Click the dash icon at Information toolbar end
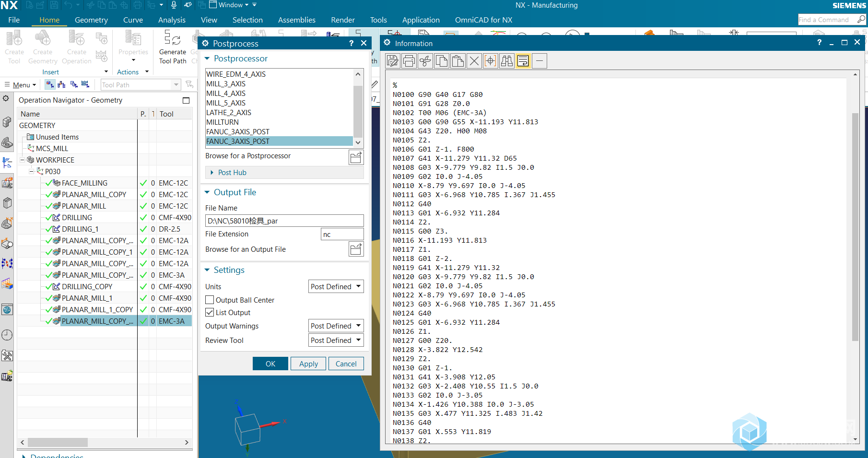Viewport: 868px width, 458px height. [540, 61]
